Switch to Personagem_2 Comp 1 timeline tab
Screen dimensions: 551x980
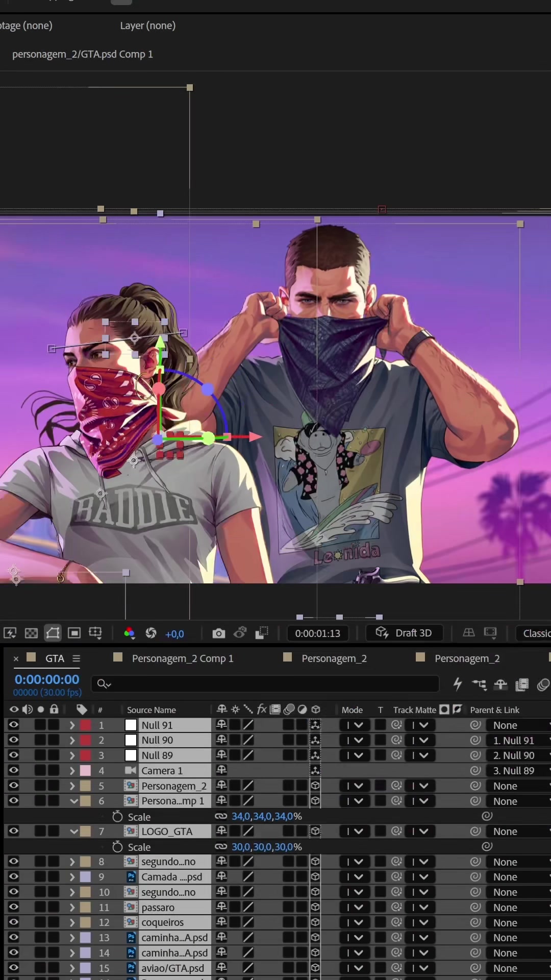pos(183,658)
